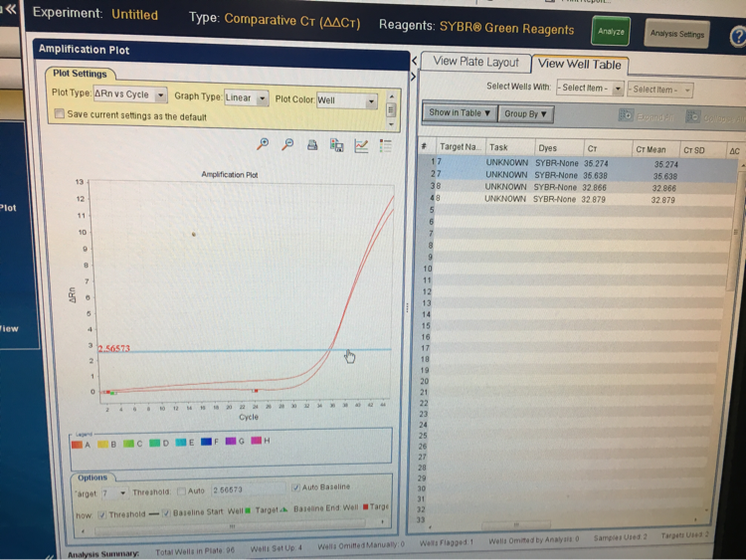Open the help question mark icon
The height and width of the screenshot is (560, 746).
click(x=738, y=37)
